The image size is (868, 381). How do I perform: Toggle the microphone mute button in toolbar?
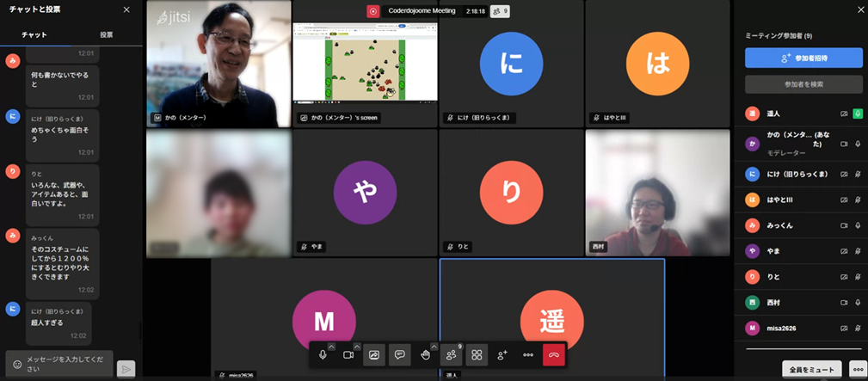tap(323, 354)
